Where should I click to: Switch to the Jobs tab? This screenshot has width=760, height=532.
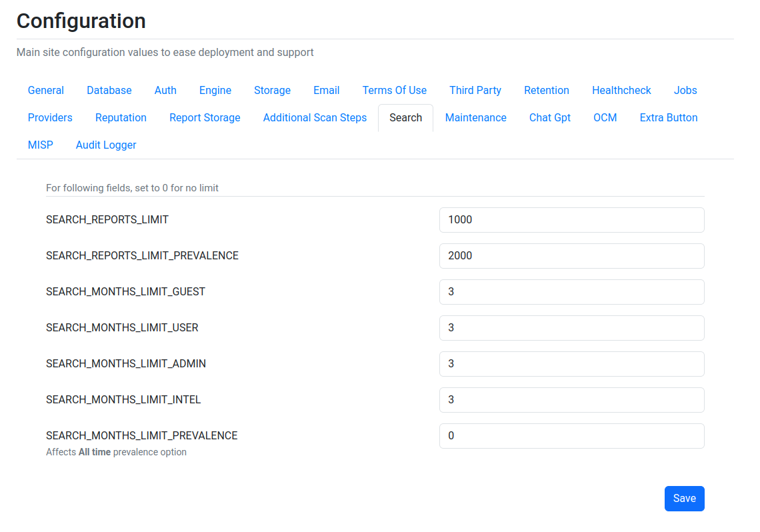click(685, 91)
